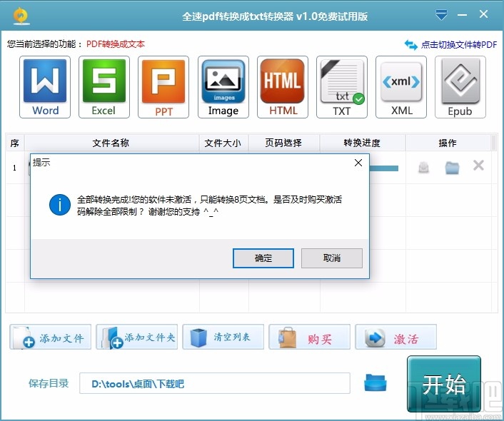Click 清空列表 button
Image resolution: width=504 pixels, height=421 pixels.
[223, 337]
